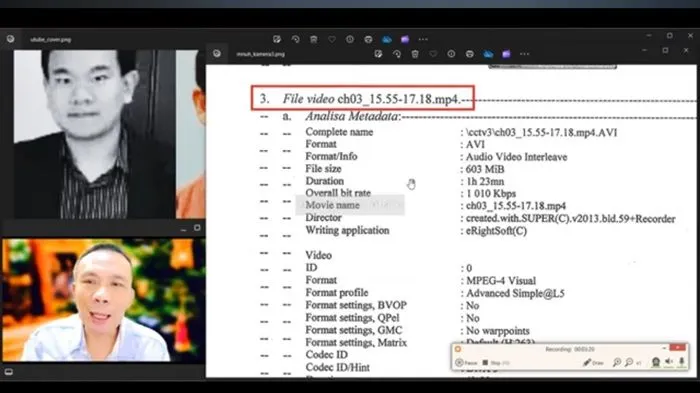Click the orange recorder logo icon
The image size is (700, 393).
click(458, 349)
